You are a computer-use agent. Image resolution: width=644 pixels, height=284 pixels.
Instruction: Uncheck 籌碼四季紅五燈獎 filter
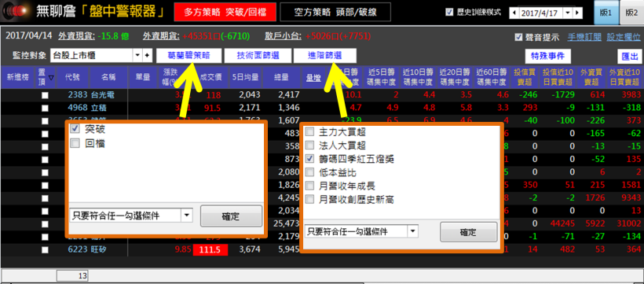(310, 159)
